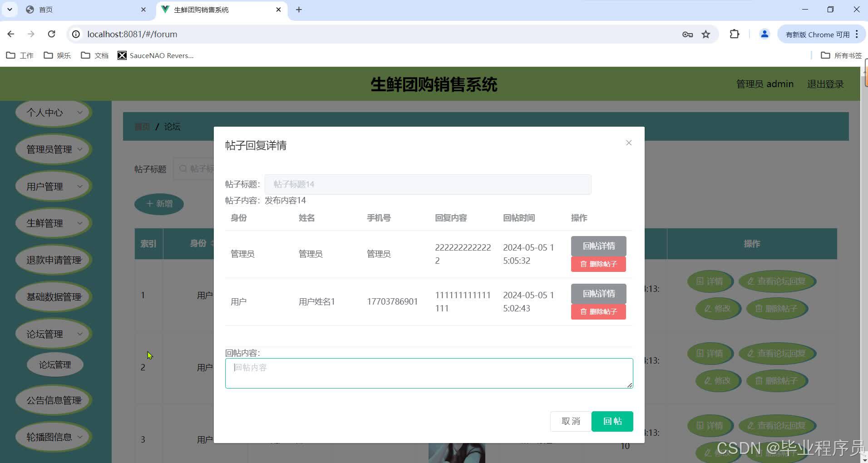Viewport: 868px width, 463px height.
Task: Click 详情 button in table row 1
Action: (x=710, y=281)
